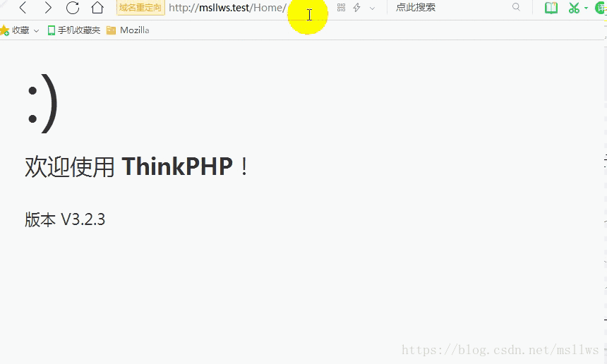Screen dimensions: 607x364
Task: Click the QR code grid icon
Action: click(x=342, y=8)
